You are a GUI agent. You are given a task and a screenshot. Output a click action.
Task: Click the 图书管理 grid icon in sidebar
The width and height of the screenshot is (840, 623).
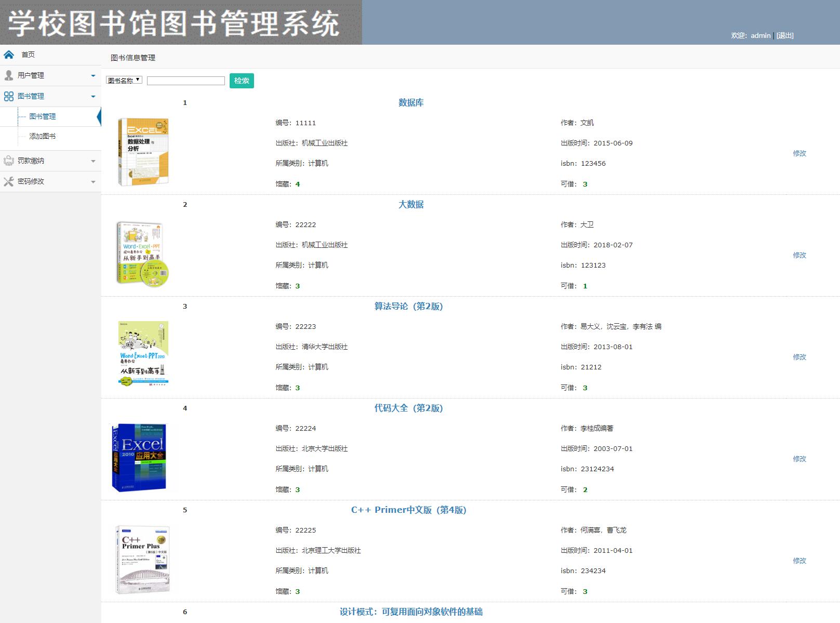(9, 96)
